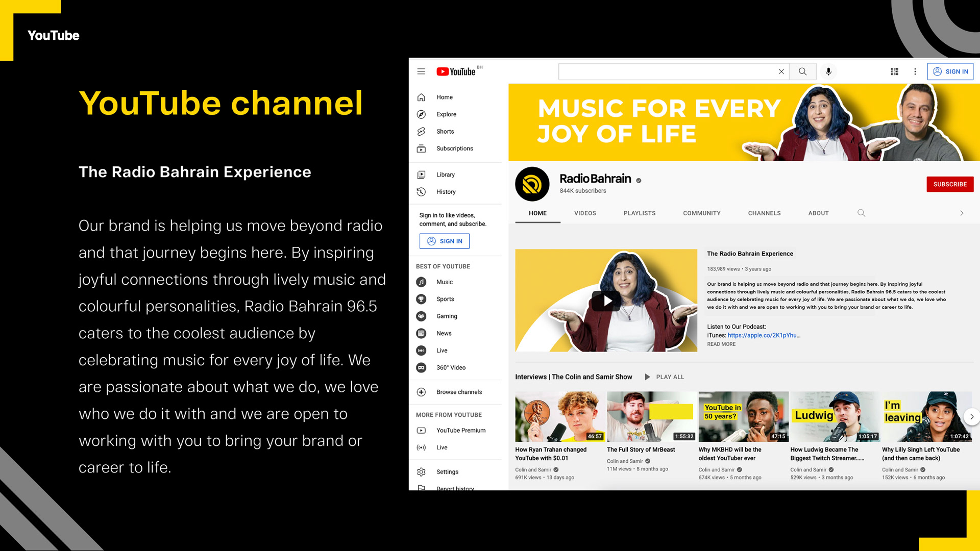Open The Radio Bahrain Experience video title
This screenshot has width=980, height=551.
750,254
